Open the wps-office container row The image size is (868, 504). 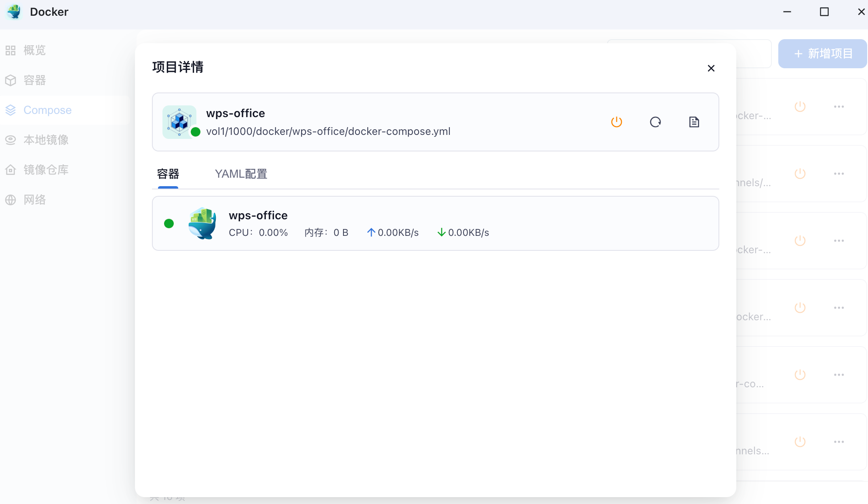(x=435, y=223)
